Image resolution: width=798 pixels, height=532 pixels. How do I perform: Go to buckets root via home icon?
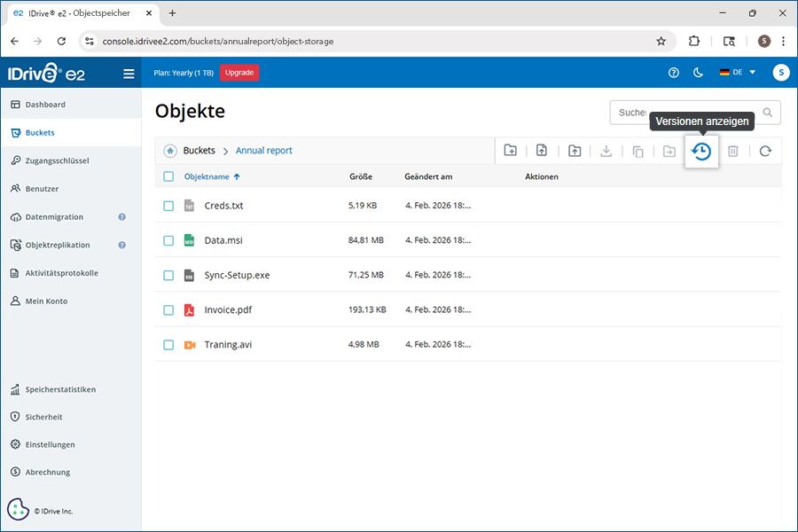coord(169,151)
